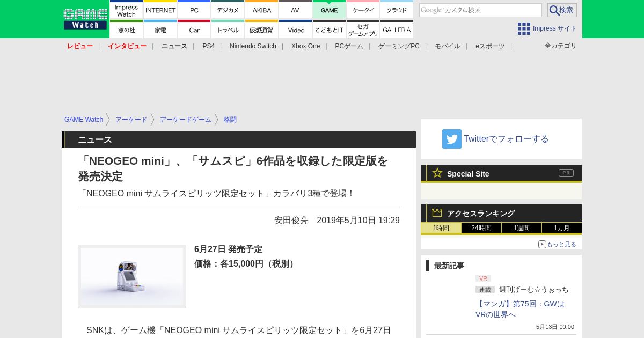Open the デジカメ site tab
The image size is (644, 338).
point(228,10)
